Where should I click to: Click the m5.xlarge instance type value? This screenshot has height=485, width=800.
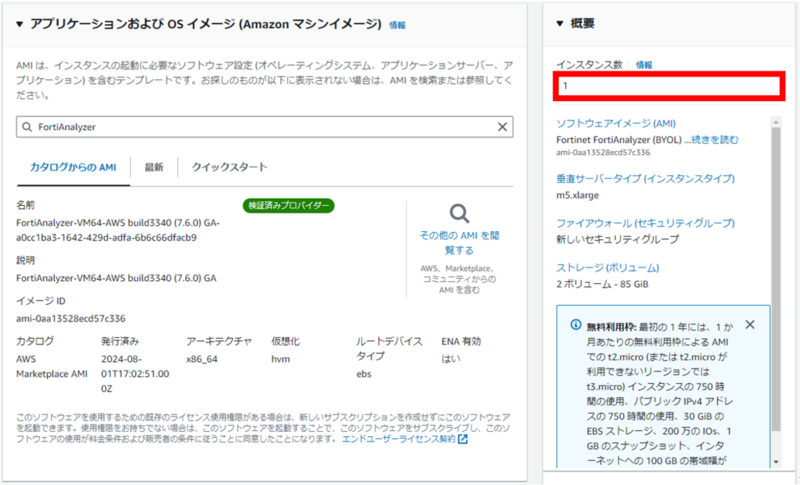click(x=578, y=195)
